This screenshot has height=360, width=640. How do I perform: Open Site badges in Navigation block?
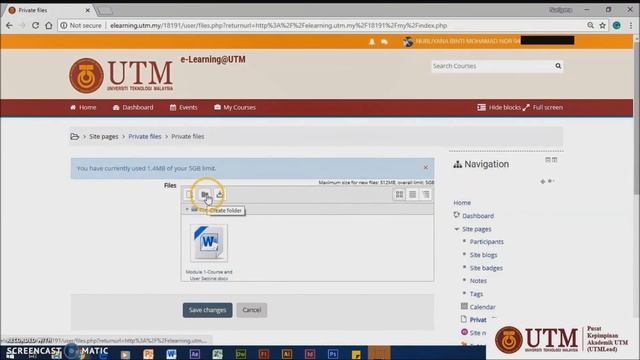pyautogui.click(x=486, y=268)
